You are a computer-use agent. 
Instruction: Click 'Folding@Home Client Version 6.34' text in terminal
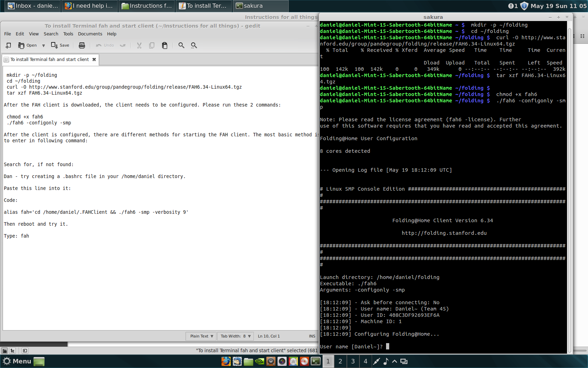pyautogui.click(x=442, y=220)
